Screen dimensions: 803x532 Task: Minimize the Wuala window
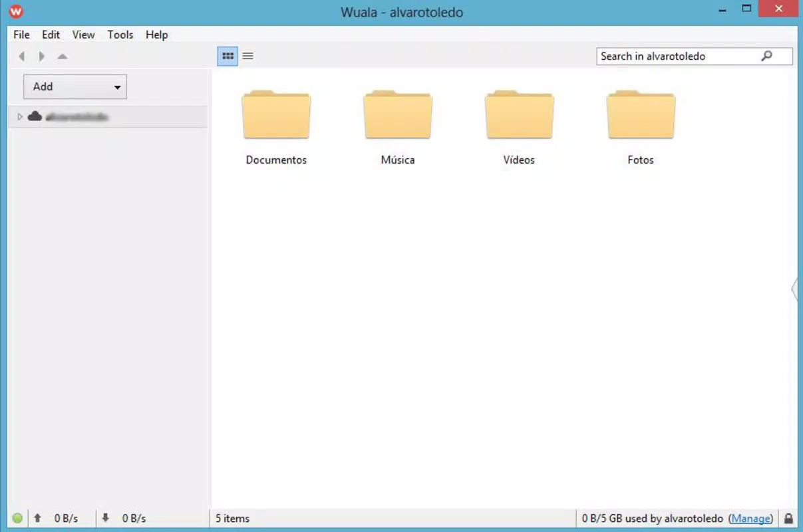723,10
